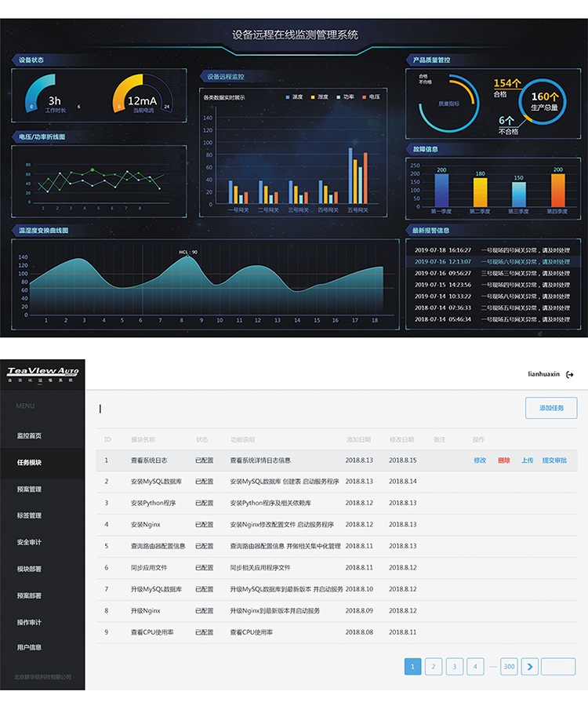The width and height of the screenshot is (588, 706).
Task: Open 监控首页 in the sidebar
Action: point(30,435)
